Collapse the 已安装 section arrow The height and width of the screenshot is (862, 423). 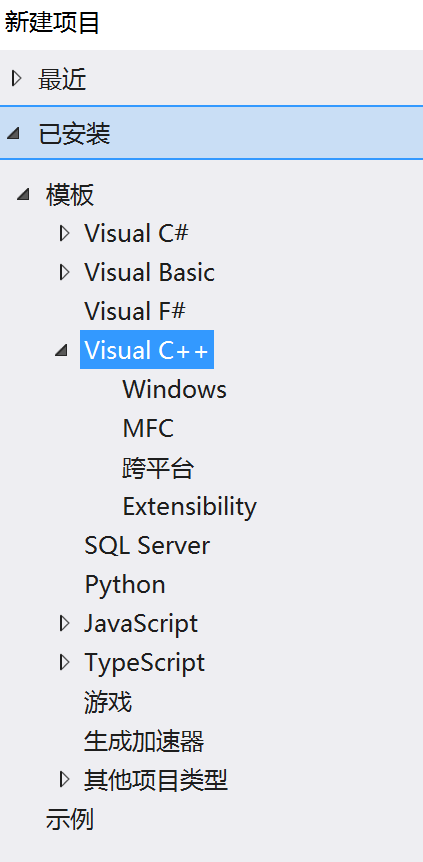tap(13, 134)
